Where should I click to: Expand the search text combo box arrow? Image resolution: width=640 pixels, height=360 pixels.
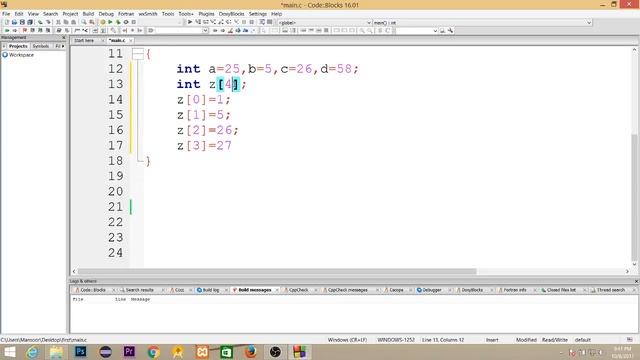(x=205, y=31)
